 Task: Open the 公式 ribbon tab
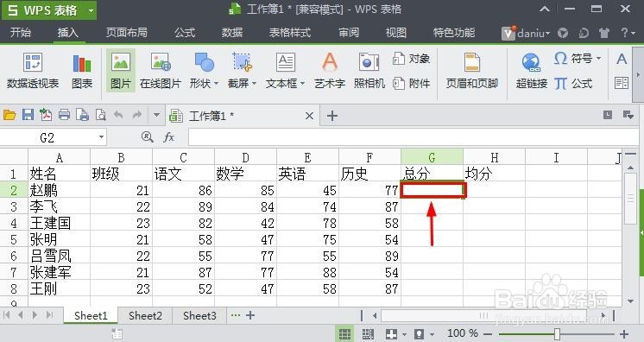click(x=185, y=33)
